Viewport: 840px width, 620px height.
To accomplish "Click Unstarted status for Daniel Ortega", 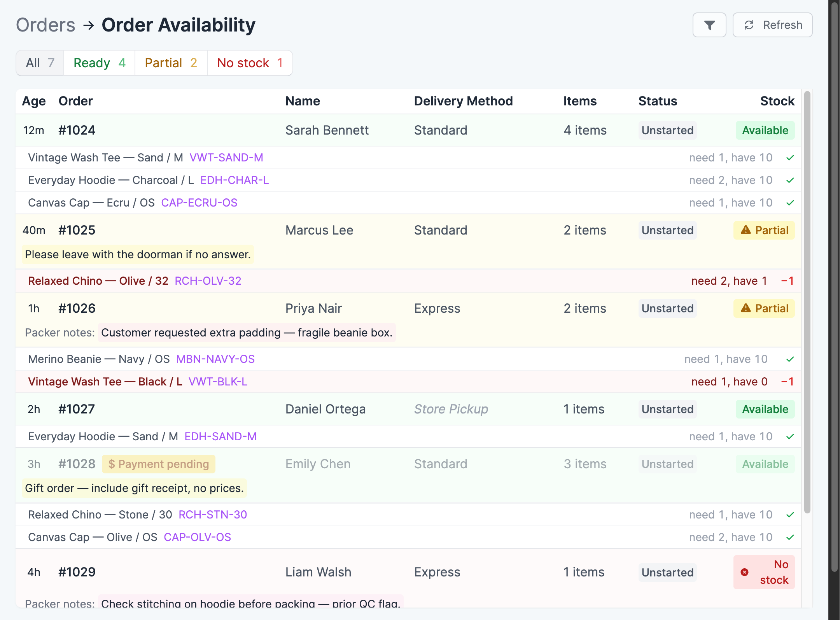I will [667, 409].
